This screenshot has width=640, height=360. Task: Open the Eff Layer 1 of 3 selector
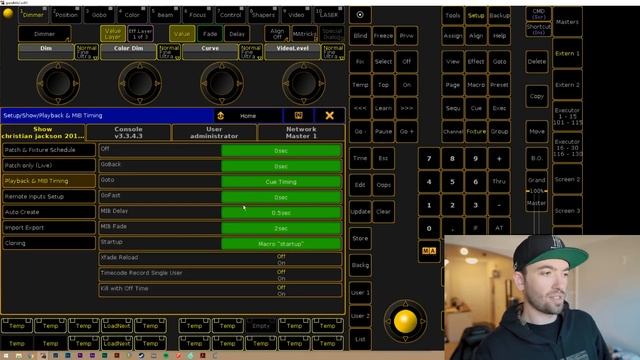pyautogui.click(x=140, y=34)
